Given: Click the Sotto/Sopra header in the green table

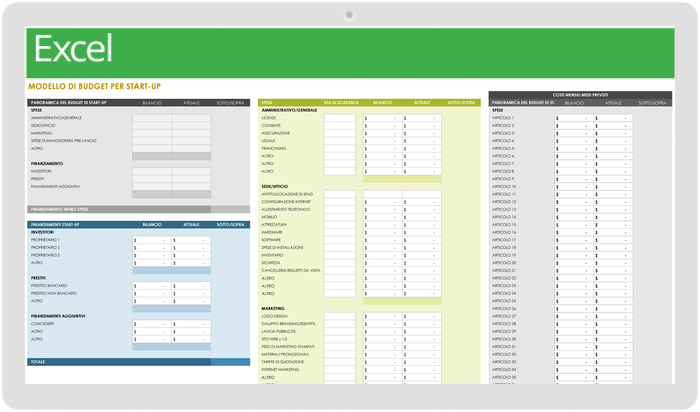Looking at the screenshot, I should point(461,103).
